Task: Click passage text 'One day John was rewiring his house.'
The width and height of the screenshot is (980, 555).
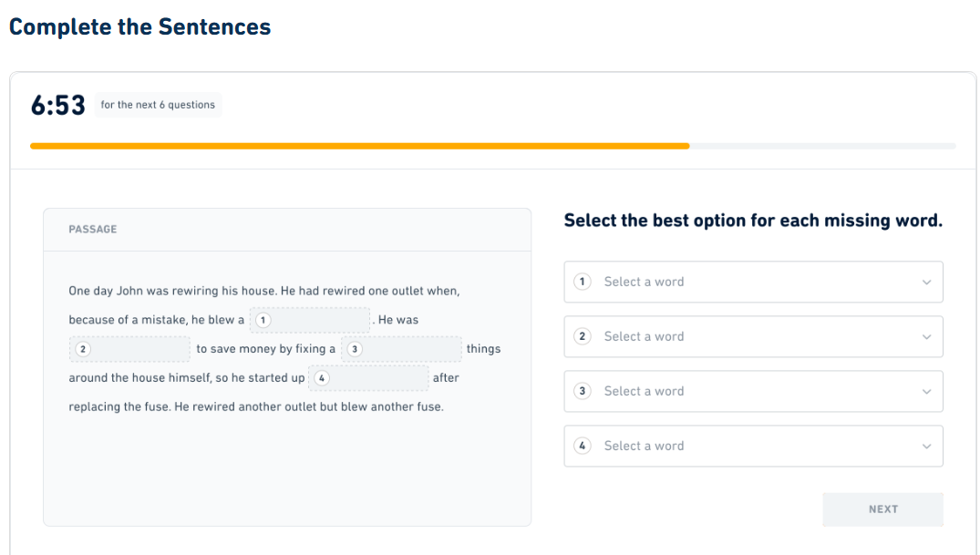Action: pyautogui.click(x=172, y=292)
